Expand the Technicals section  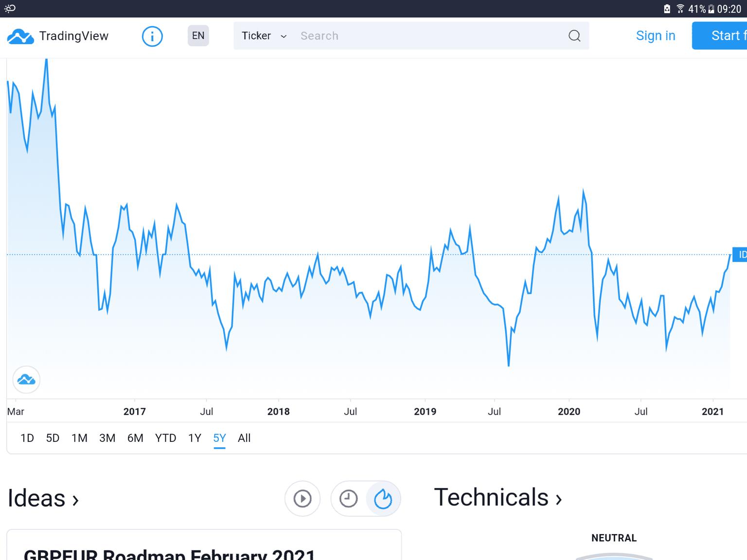point(498,498)
